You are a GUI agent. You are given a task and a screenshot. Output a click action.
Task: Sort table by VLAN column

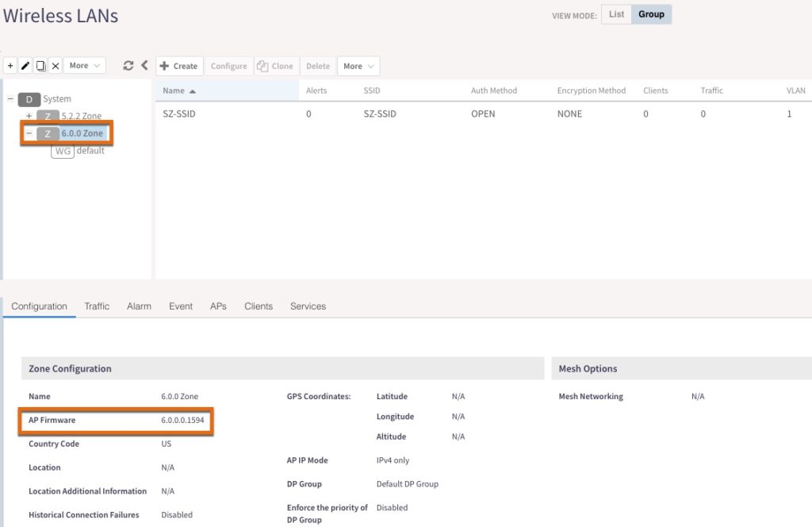(796, 90)
